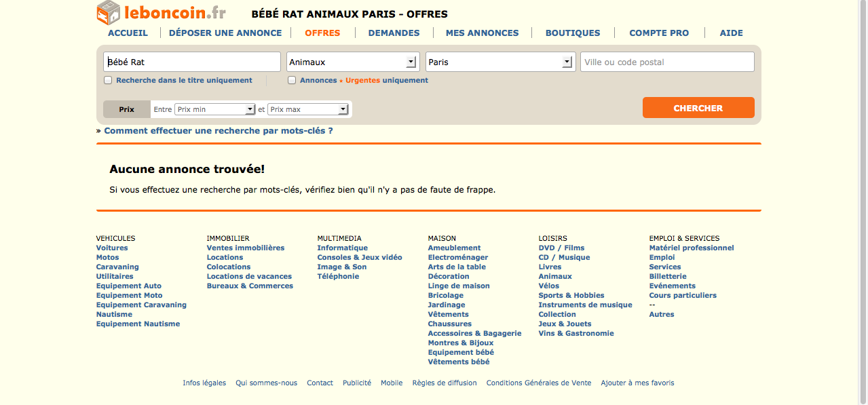The width and height of the screenshot is (868, 405).
Task: Open the Voitures category link
Action: pyautogui.click(x=112, y=248)
